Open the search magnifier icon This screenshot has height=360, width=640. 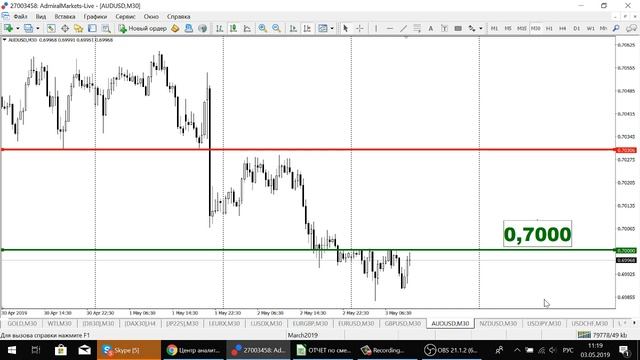[x=616, y=28]
